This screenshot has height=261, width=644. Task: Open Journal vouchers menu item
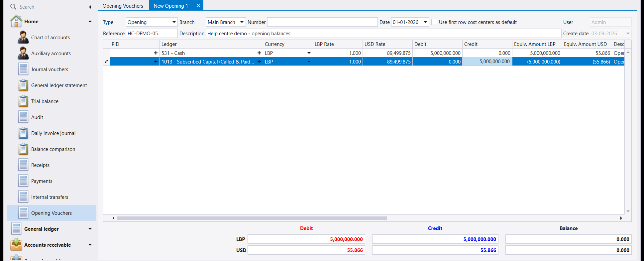pyautogui.click(x=50, y=69)
